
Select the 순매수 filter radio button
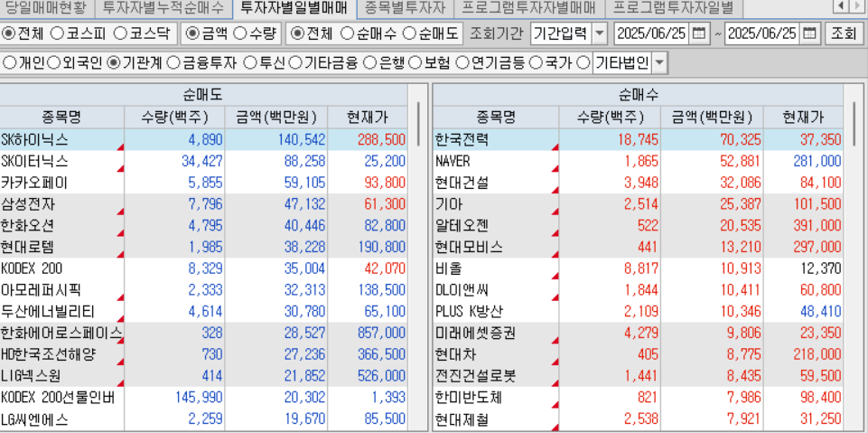(x=347, y=33)
